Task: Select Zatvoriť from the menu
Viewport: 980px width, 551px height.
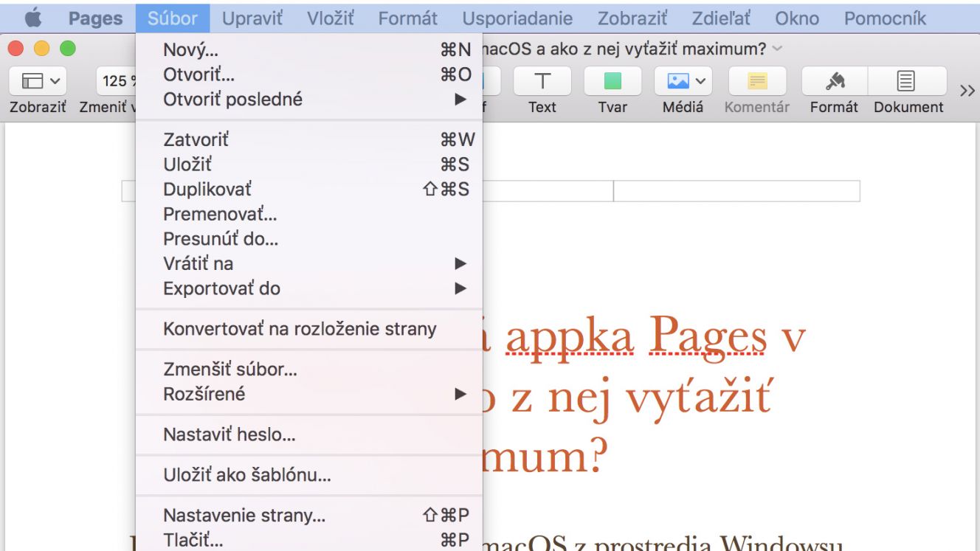Action: [x=309, y=139]
